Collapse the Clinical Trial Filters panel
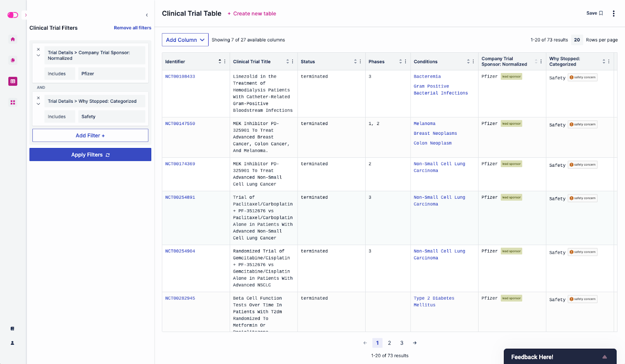The width and height of the screenshot is (625, 364). 147,15
